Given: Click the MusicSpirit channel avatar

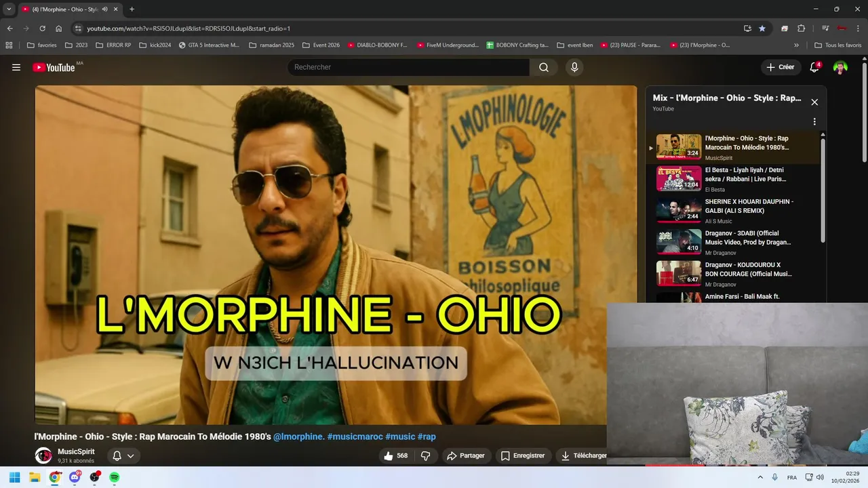Looking at the screenshot, I should 43,455.
